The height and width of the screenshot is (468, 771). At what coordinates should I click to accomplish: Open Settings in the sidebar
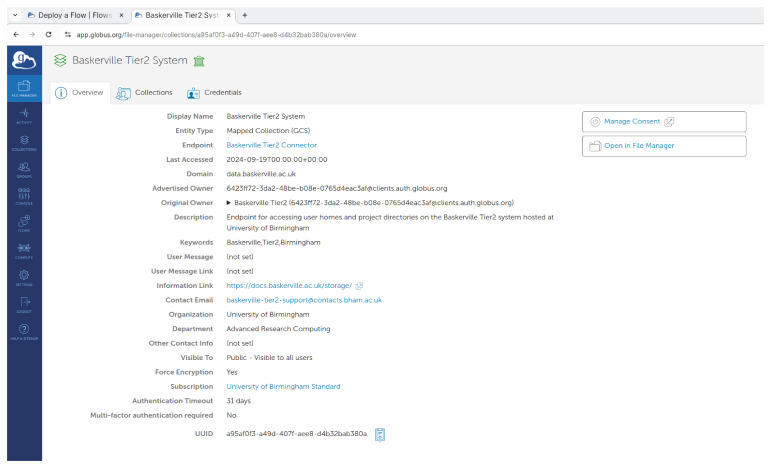click(24, 278)
